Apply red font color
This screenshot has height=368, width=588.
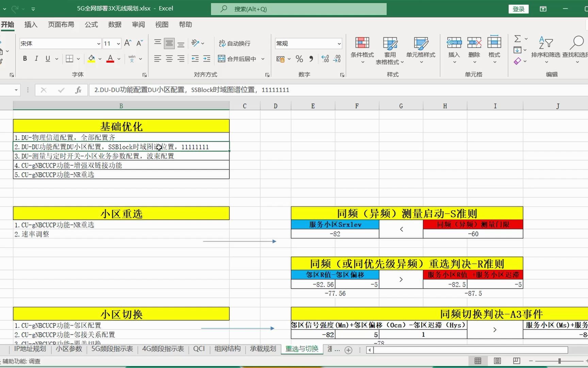[110, 59]
